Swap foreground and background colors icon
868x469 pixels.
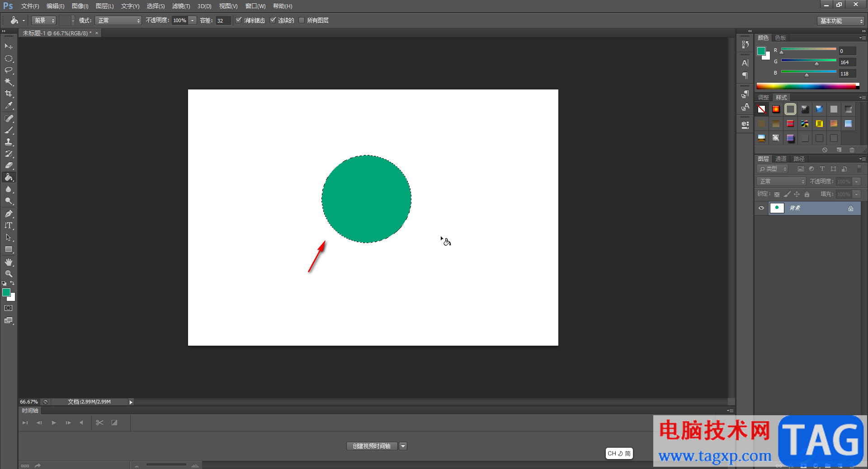tap(12, 283)
